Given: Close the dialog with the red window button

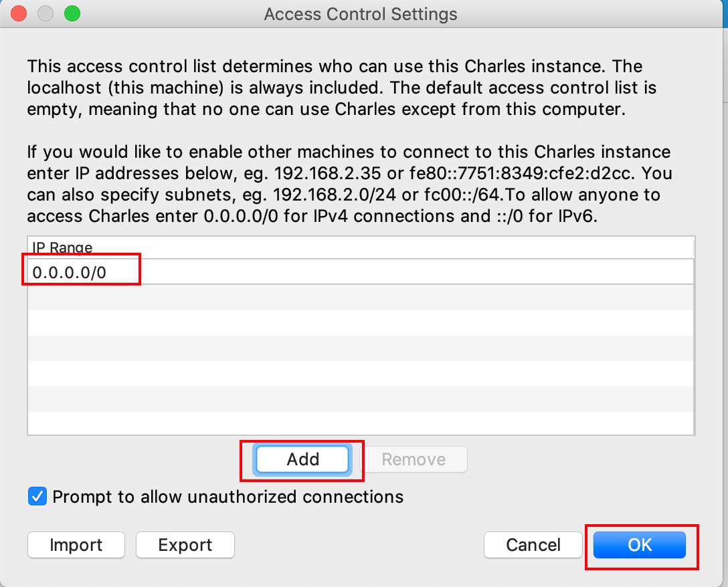Looking at the screenshot, I should pos(19,13).
